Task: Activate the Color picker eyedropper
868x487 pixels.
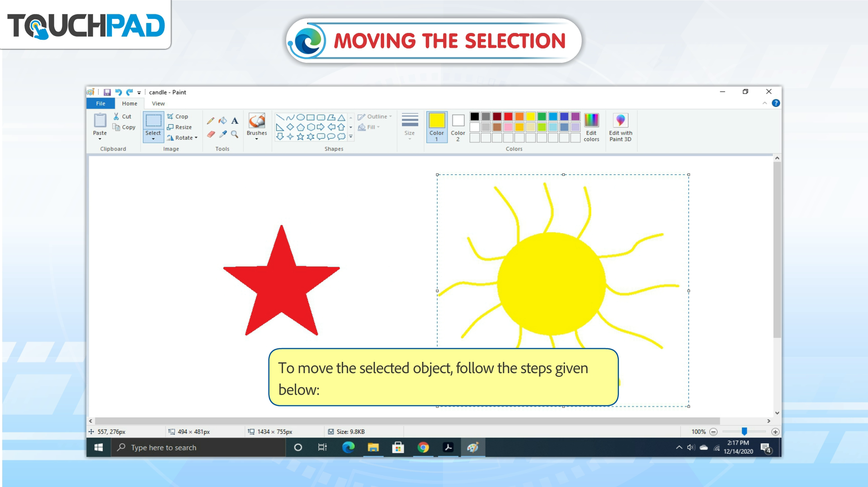Action: pos(222,134)
